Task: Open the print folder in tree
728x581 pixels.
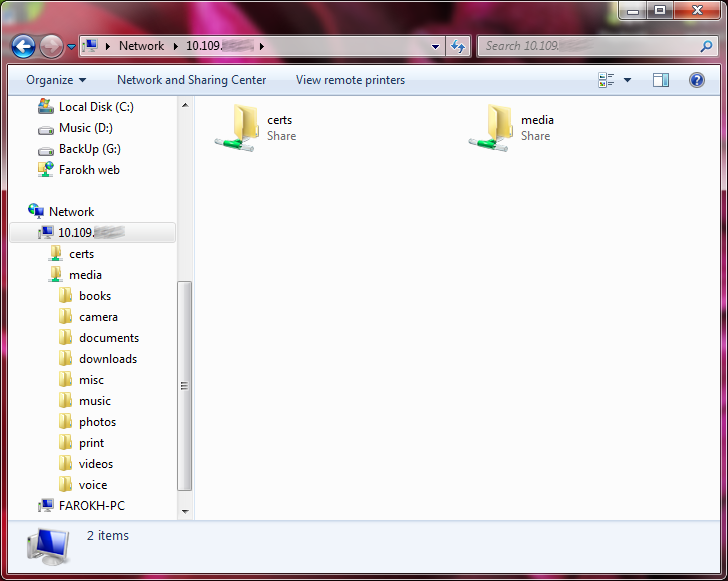Action: click(x=91, y=443)
